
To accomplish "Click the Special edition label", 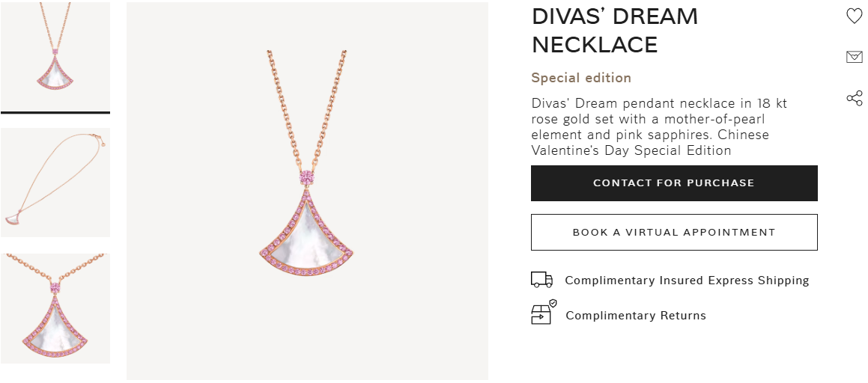I will (581, 78).
